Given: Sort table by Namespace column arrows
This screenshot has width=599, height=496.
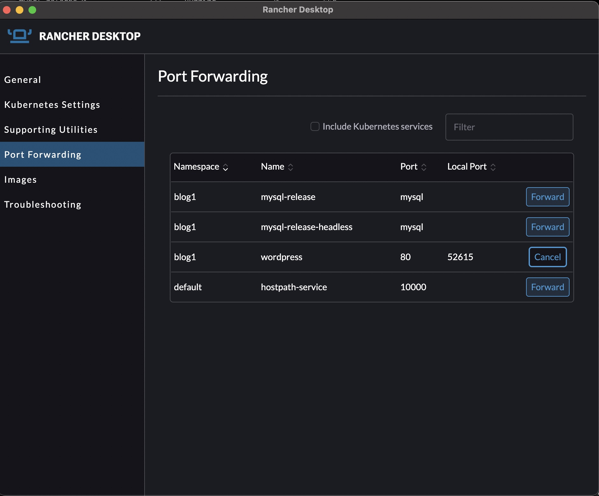Looking at the screenshot, I should (225, 167).
